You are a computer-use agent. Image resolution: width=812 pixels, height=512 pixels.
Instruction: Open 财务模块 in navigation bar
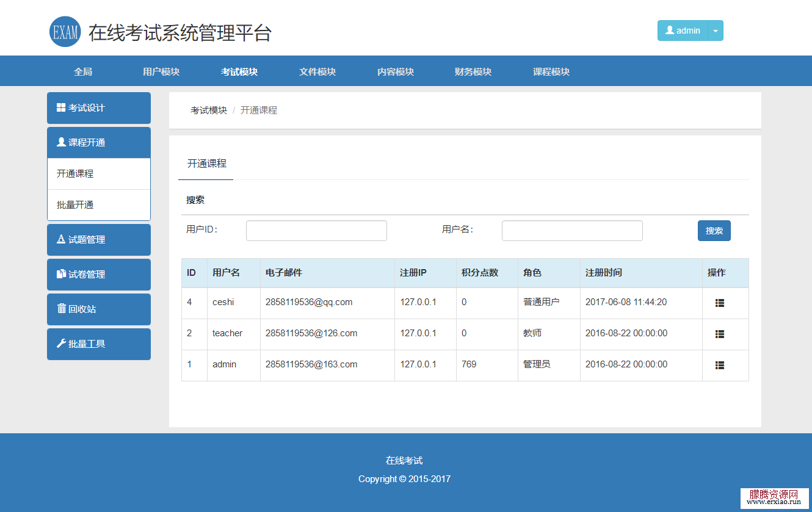[x=473, y=71]
